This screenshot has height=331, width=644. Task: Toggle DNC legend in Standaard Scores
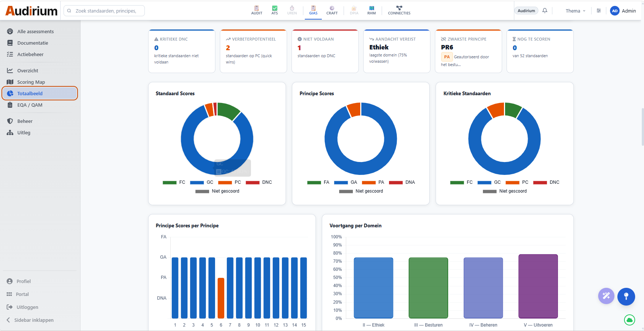(259, 182)
